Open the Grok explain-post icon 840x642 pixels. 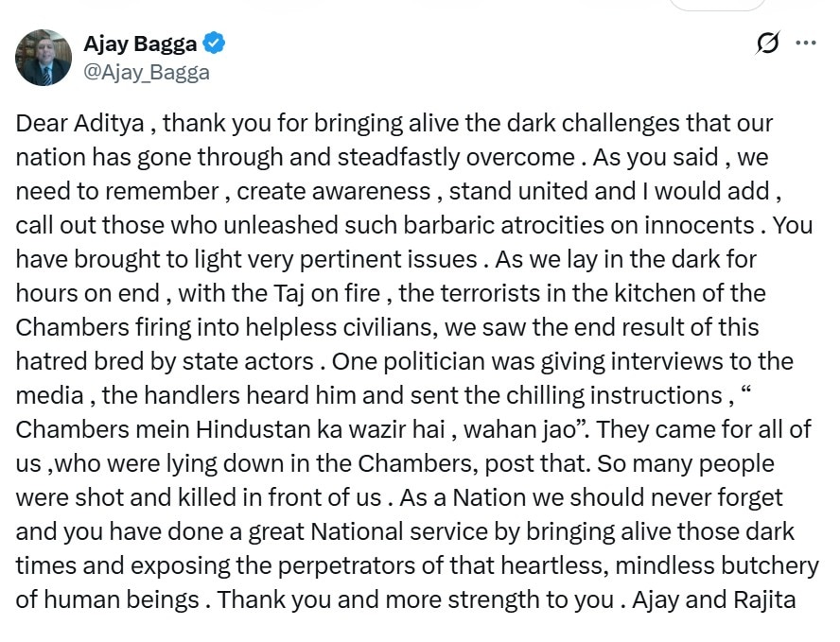point(769,43)
